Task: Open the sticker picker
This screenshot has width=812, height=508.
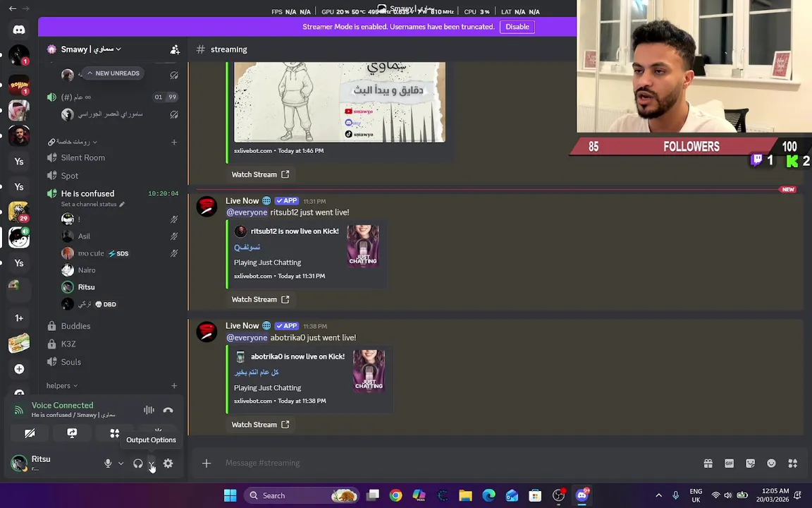Action: (751, 463)
